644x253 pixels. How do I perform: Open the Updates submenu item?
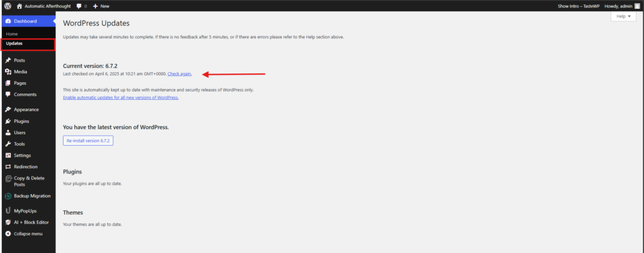(14, 43)
